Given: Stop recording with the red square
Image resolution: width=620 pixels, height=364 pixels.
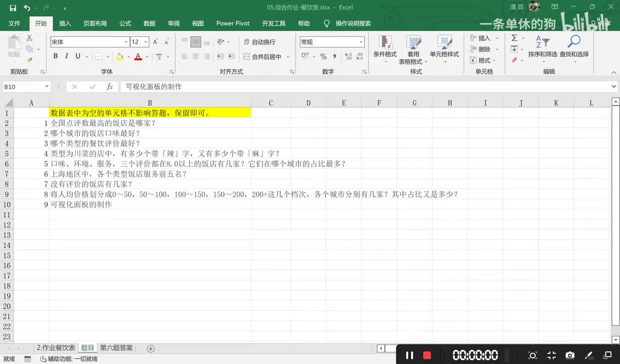Looking at the screenshot, I should coord(427,355).
